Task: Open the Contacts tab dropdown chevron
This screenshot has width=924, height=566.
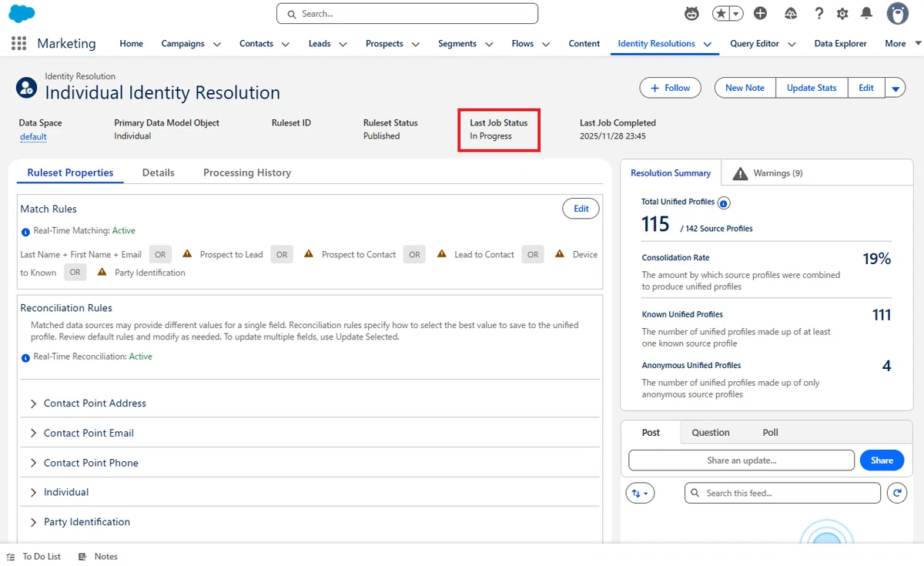Action: pyautogui.click(x=286, y=44)
